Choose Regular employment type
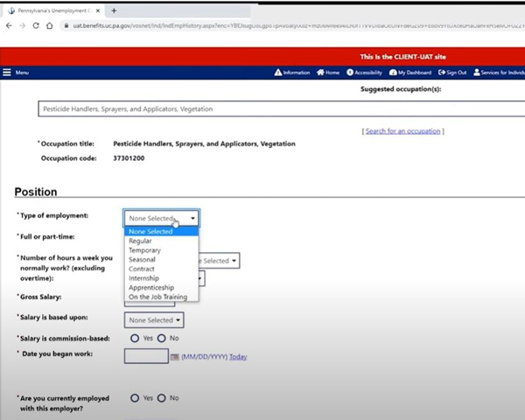 tap(161, 241)
